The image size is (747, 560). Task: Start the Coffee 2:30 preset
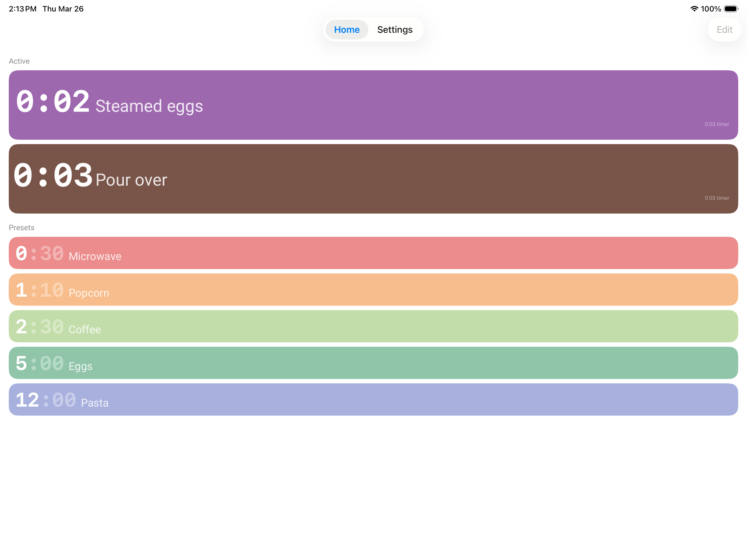(373, 326)
